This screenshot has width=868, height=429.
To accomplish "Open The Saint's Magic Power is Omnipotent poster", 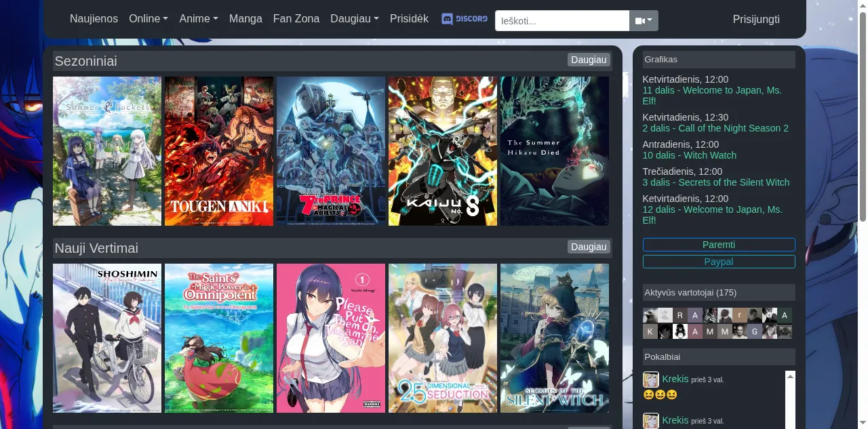I will (x=219, y=338).
